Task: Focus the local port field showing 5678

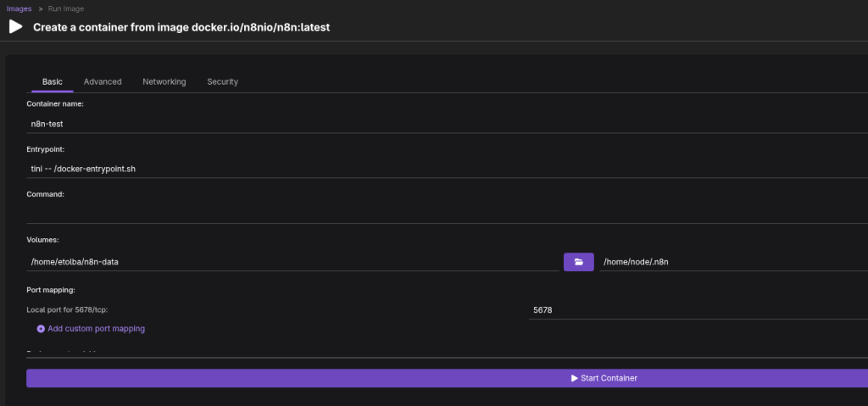Action: click(x=695, y=310)
